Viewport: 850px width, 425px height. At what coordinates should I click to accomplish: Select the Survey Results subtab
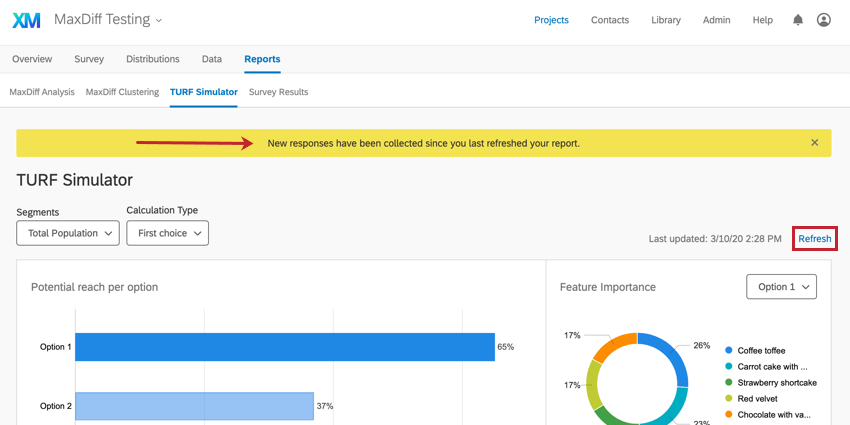coord(278,92)
